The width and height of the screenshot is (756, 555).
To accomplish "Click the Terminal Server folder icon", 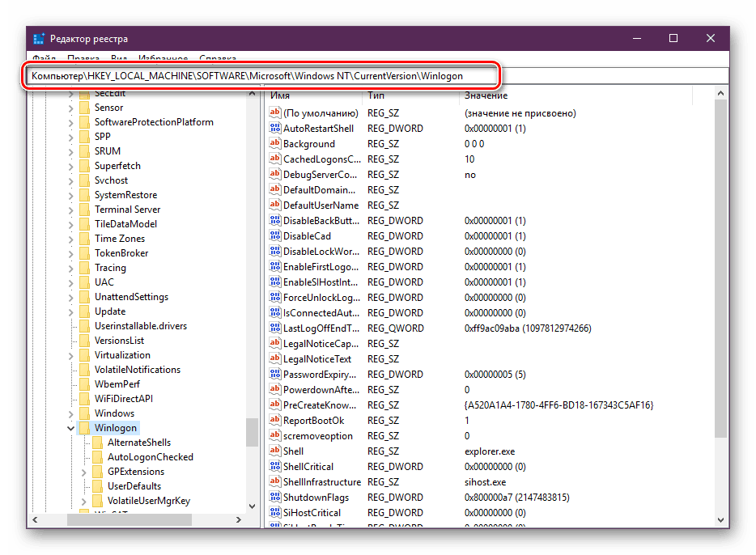I will click(x=84, y=209).
